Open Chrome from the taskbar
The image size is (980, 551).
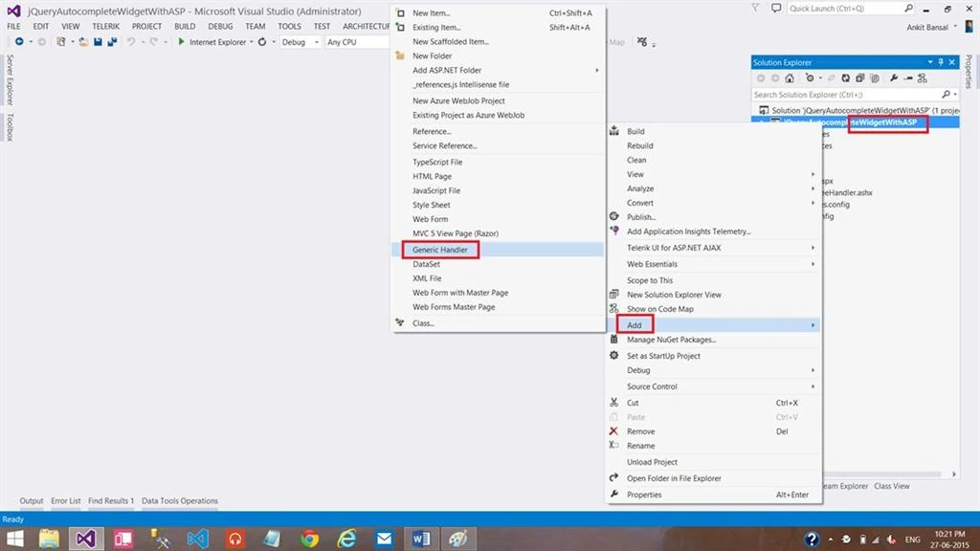tap(309, 539)
